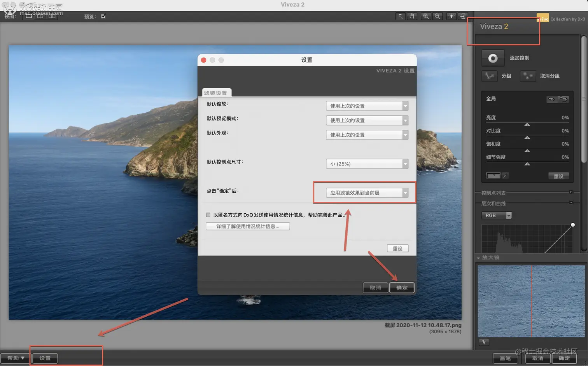Click 取消 in the settings dialog

pos(375,288)
